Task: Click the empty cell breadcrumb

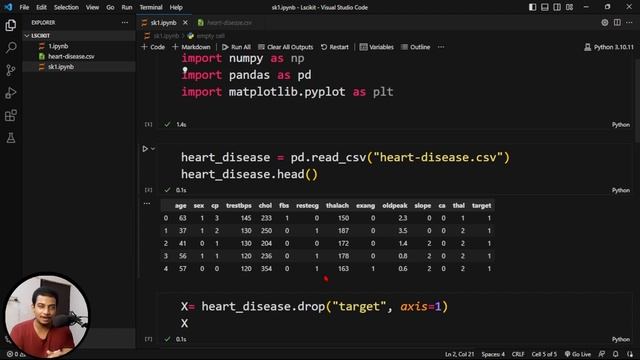Action: pyautogui.click(x=207, y=36)
